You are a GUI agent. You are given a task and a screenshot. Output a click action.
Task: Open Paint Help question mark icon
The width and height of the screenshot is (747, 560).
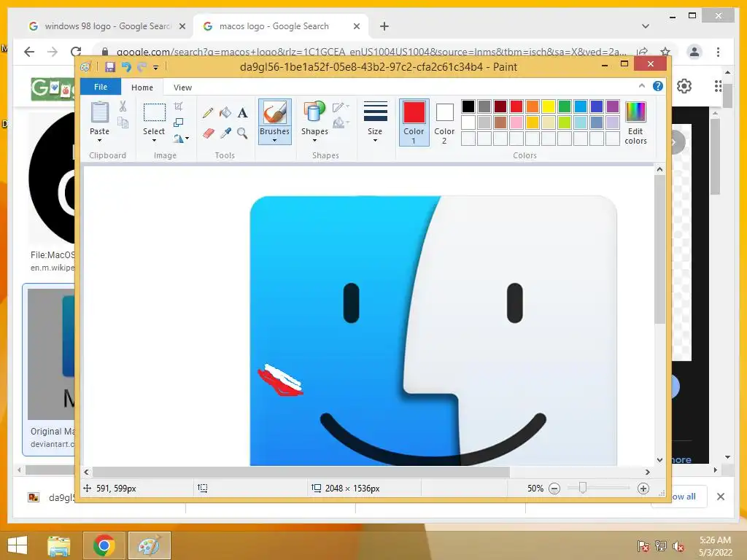coord(658,86)
